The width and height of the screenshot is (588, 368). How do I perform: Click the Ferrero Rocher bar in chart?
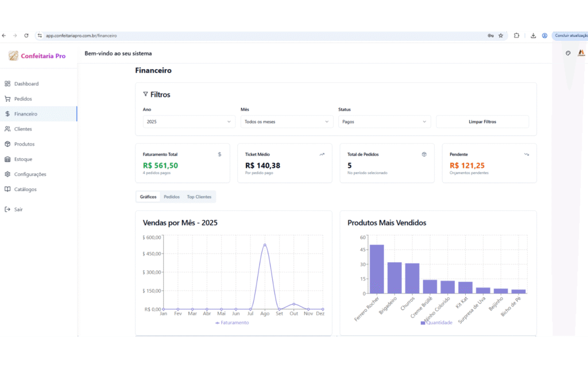(377, 269)
